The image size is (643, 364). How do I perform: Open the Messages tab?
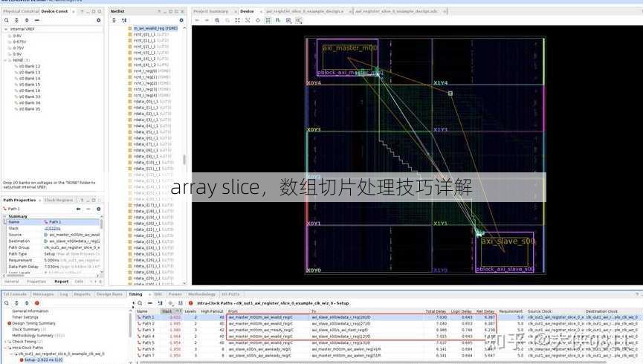(43, 294)
